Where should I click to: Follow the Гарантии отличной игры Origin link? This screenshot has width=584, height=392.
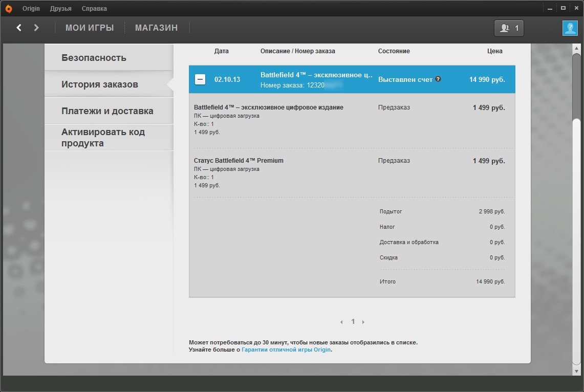tap(286, 350)
